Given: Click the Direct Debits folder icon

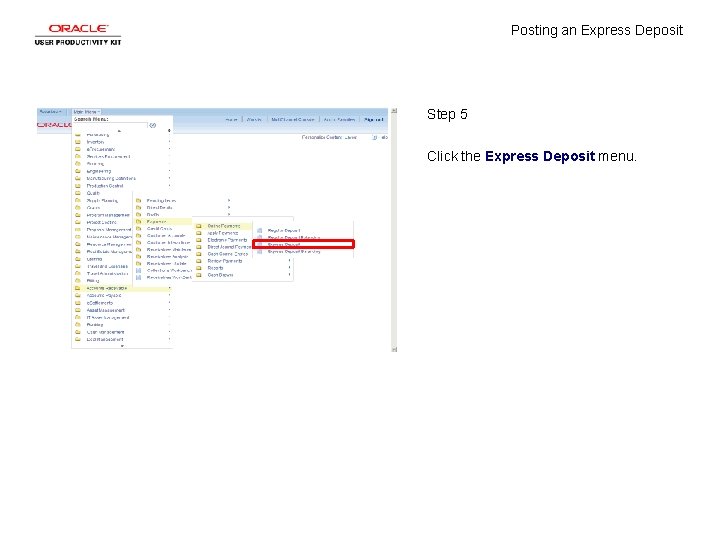Looking at the screenshot, I should 138,207.
